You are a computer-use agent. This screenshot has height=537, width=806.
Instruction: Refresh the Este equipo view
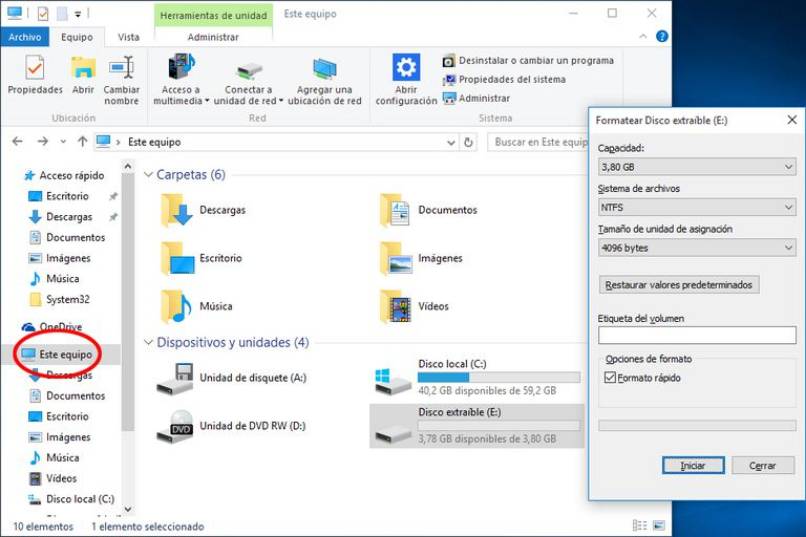pyautogui.click(x=468, y=142)
